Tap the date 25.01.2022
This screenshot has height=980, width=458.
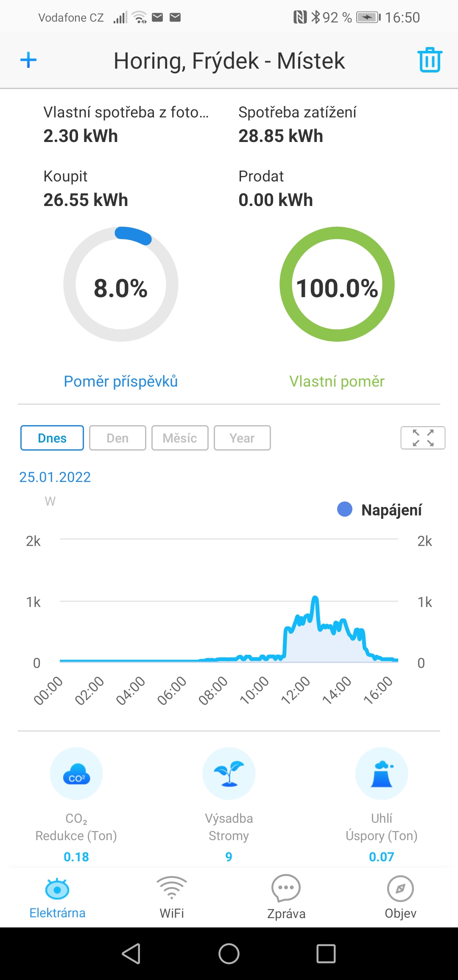tap(55, 477)
